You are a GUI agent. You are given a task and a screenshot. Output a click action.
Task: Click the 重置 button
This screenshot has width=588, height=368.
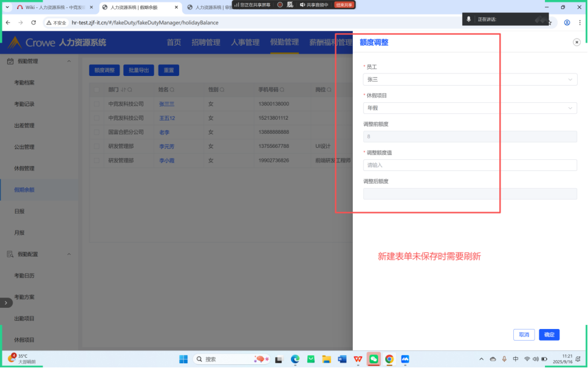click(x=169, y=70)
